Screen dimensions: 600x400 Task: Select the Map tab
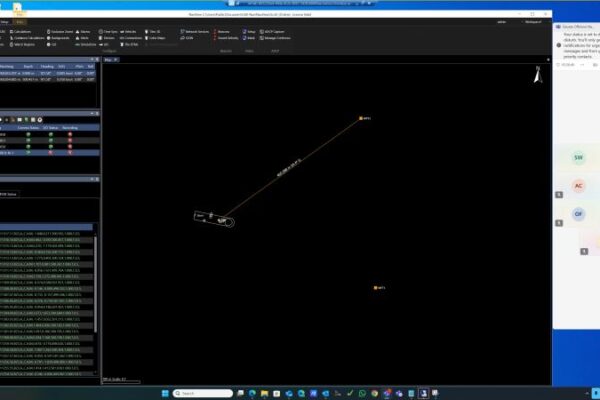108,61
